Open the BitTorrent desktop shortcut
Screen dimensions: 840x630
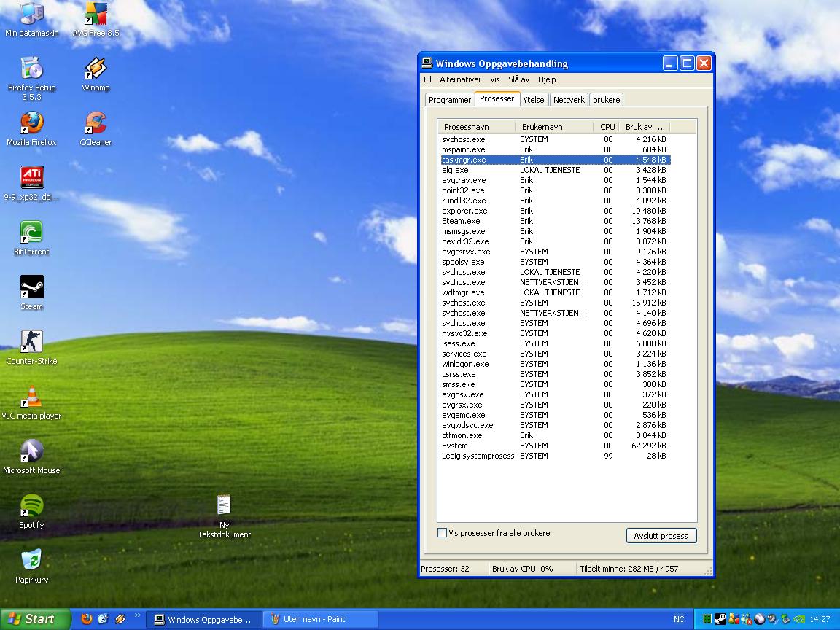tap(31, 238)
